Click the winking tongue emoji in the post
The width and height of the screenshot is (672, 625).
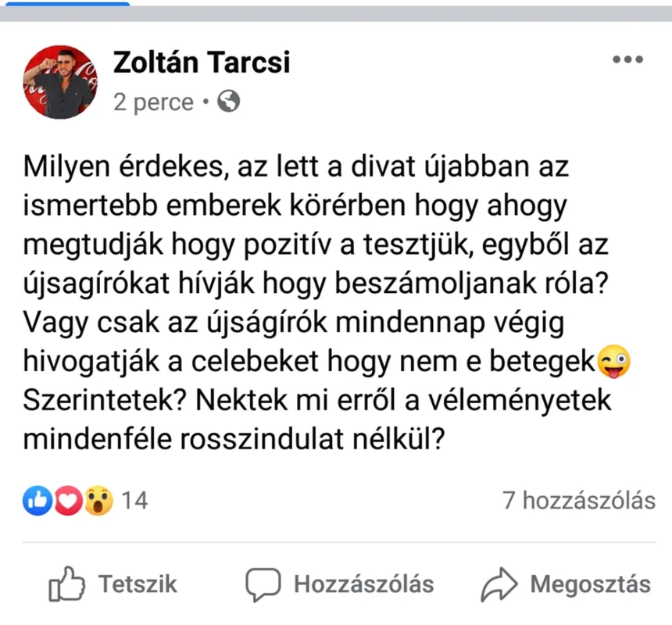click(x=614, y=363)
